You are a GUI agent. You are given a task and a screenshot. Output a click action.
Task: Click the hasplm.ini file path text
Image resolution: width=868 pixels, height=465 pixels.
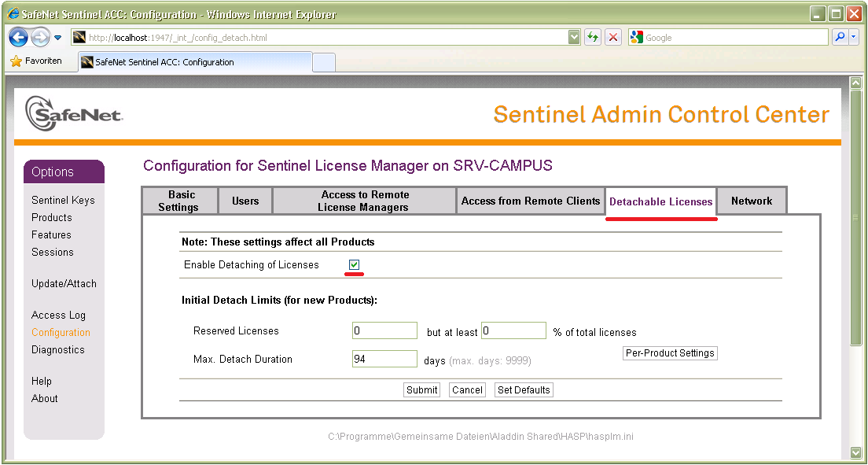coord(480,436)
